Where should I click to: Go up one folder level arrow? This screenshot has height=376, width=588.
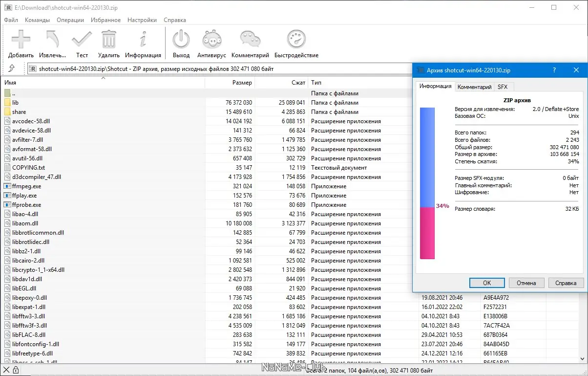[x=12, y=68]
